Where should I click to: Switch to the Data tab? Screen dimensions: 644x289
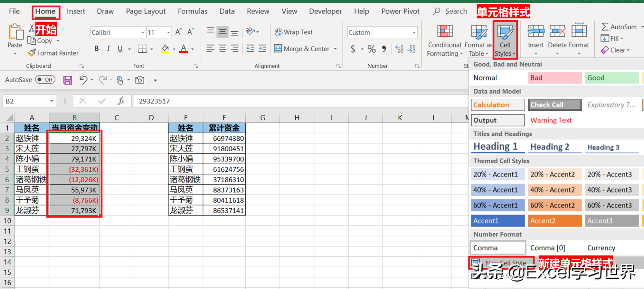click(227, 11)
